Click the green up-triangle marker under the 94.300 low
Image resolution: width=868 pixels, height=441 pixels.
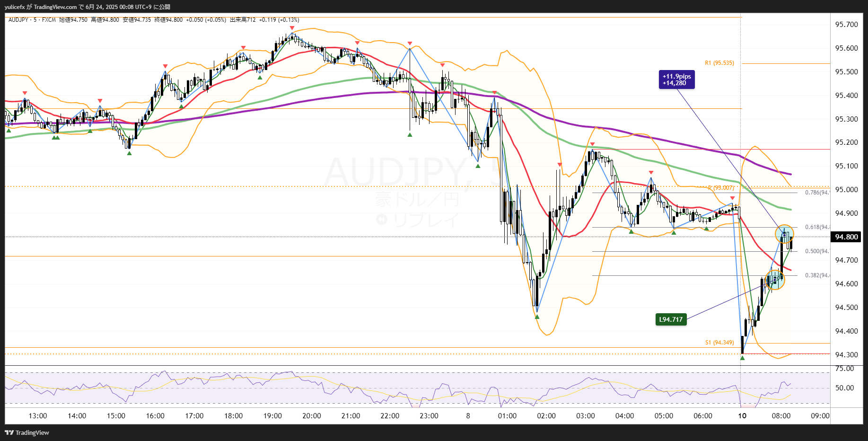[742, 358]
